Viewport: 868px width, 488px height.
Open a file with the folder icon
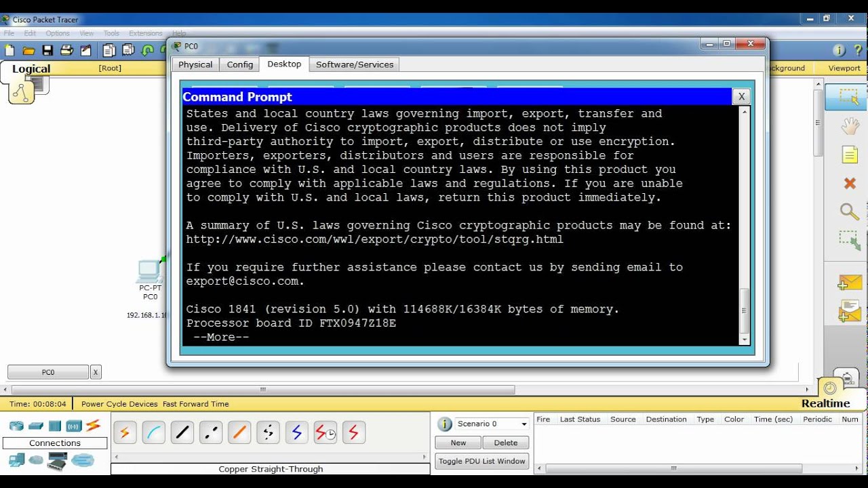click(28, 50)
